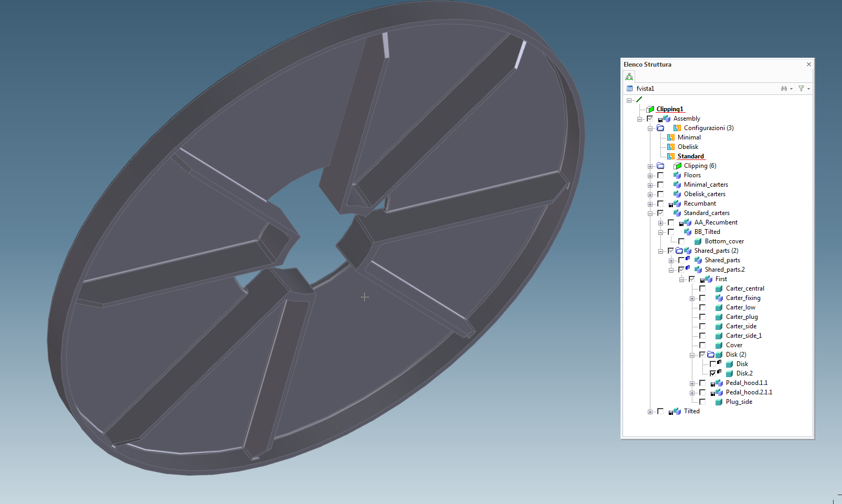This screenshot has width=842, height=504.
Task: Toggle the Obelisk_carters checkbox
Action: point(660,194)
